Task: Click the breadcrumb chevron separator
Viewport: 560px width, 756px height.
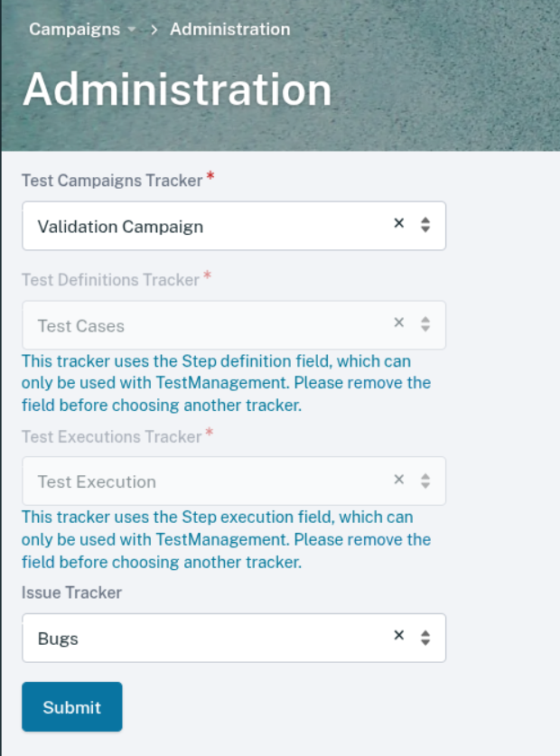Action: (154, 30)
